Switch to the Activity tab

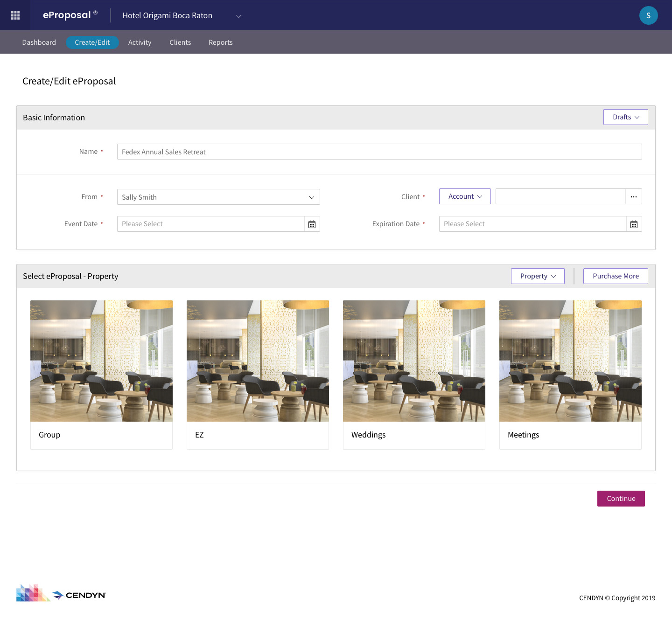(140, 42)
